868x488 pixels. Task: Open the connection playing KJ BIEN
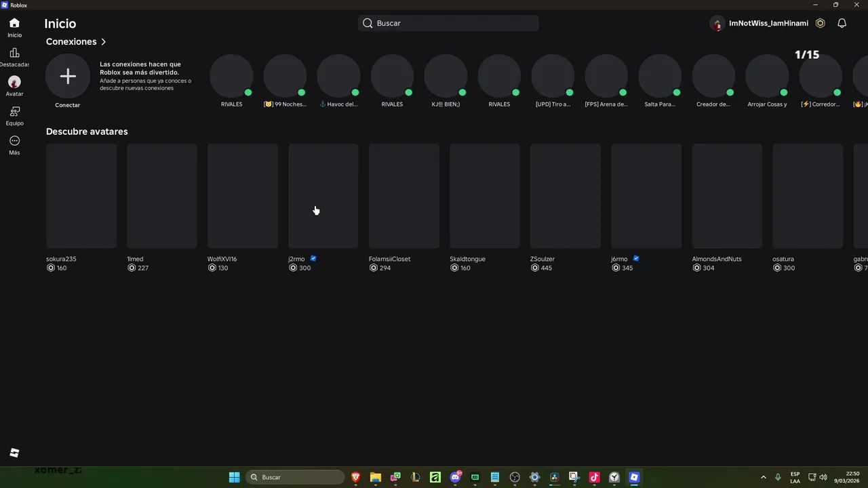[446, 76]
